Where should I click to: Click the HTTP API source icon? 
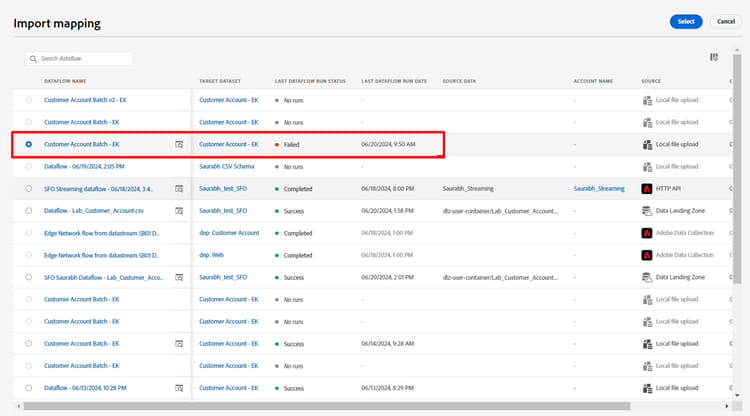click(647, 189)
